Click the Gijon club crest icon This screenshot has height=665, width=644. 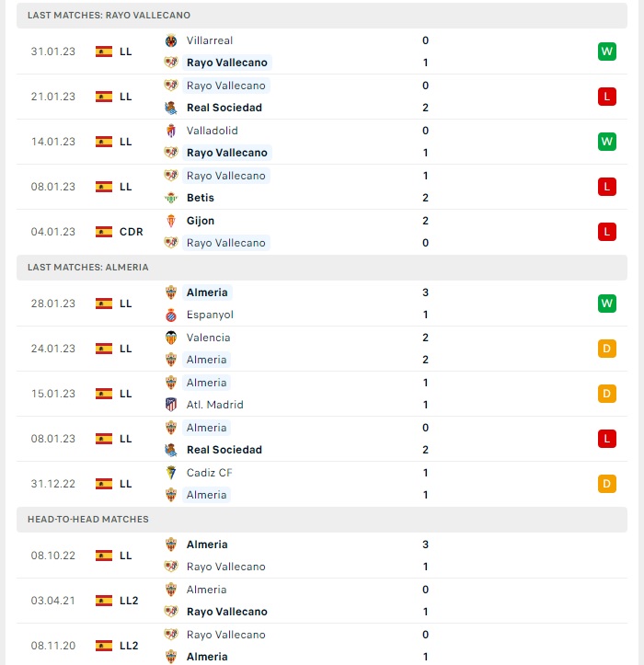pos(171,221)
